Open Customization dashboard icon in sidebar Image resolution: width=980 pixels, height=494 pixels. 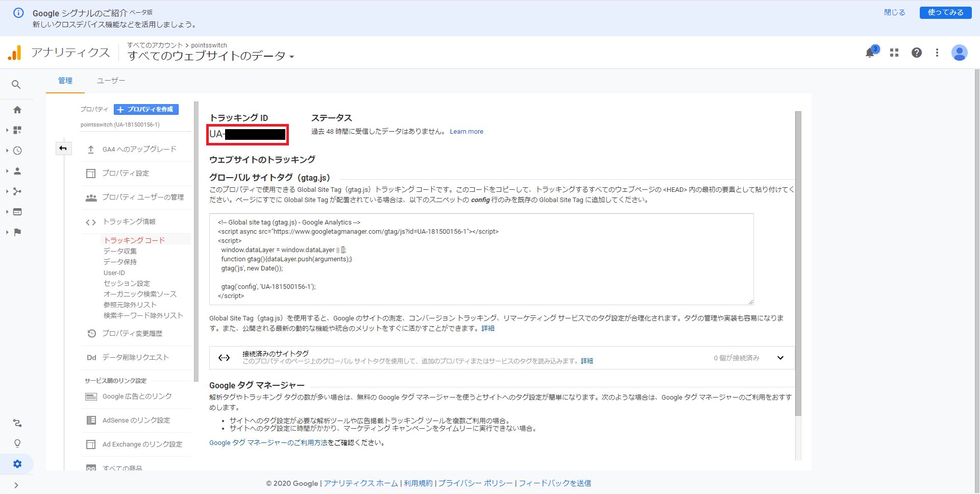tap(17, 130)
